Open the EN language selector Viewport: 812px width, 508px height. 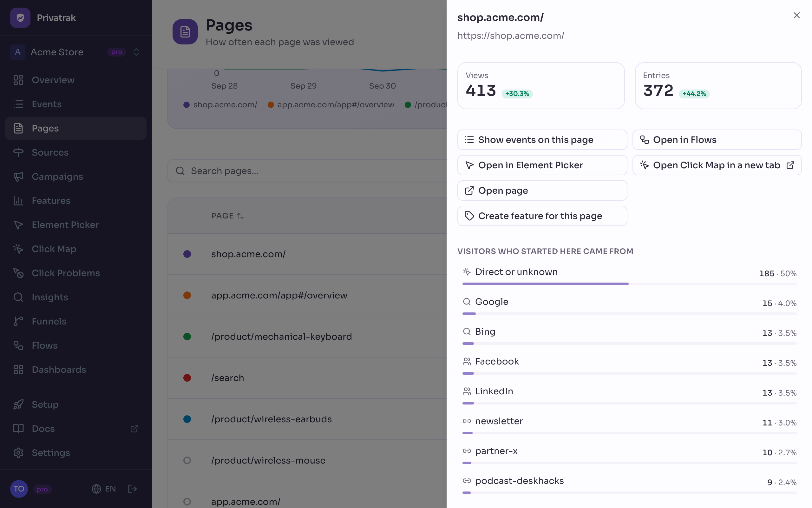point(104,489)
